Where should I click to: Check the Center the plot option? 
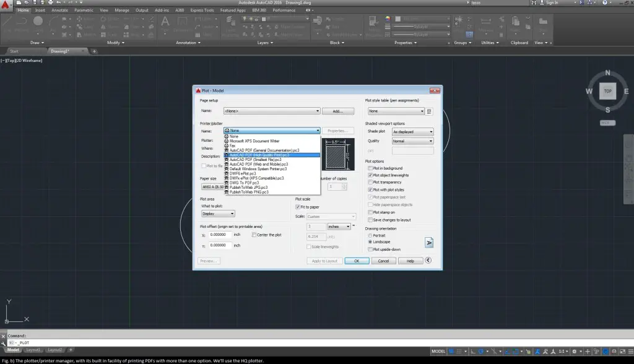tap(253, 235)
